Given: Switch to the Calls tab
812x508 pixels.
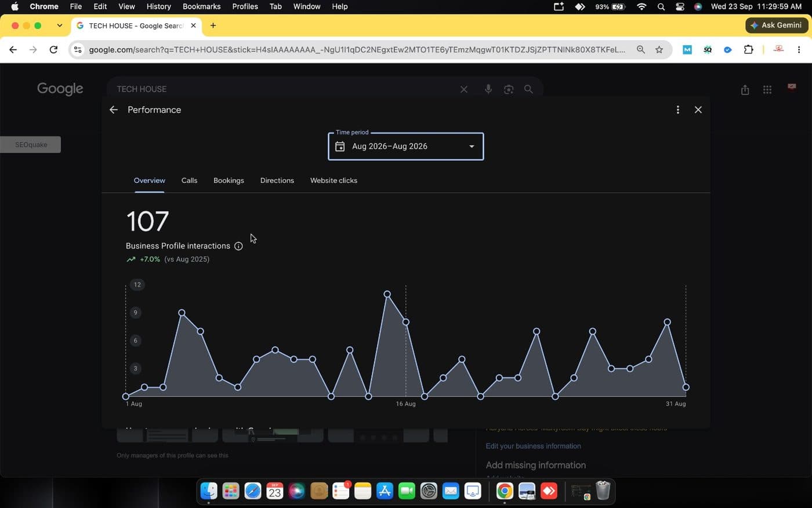Looking at the screenshot, I should tap(189, 181).
